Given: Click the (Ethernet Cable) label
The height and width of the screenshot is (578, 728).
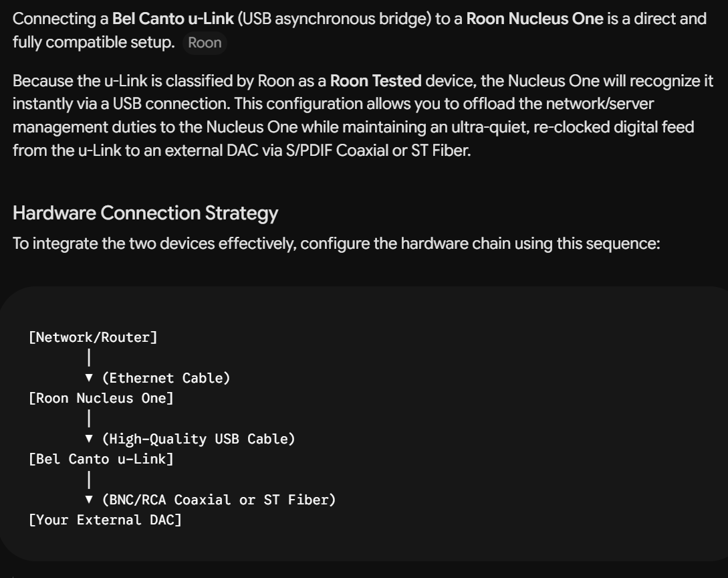Looking at the screenshot, I should coord(166,378).
